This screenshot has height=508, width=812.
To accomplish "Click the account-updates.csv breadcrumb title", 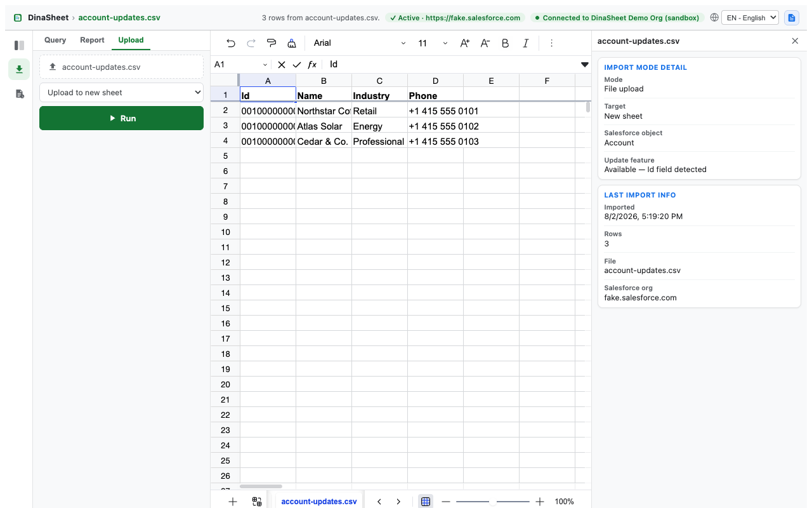I will 119,18.
